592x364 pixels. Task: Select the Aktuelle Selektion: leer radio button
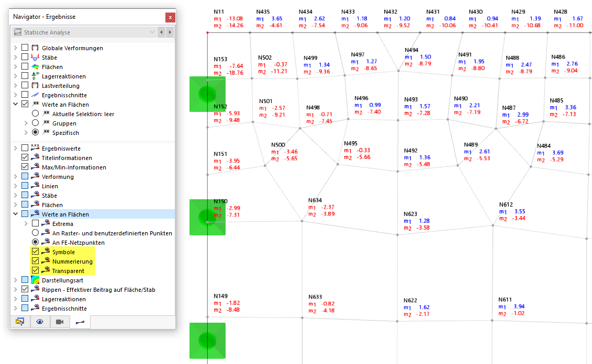[35, 113]
